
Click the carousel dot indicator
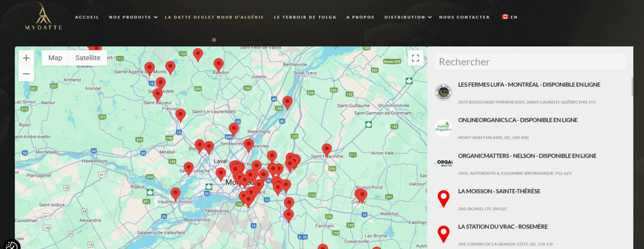tap(214, 40)
